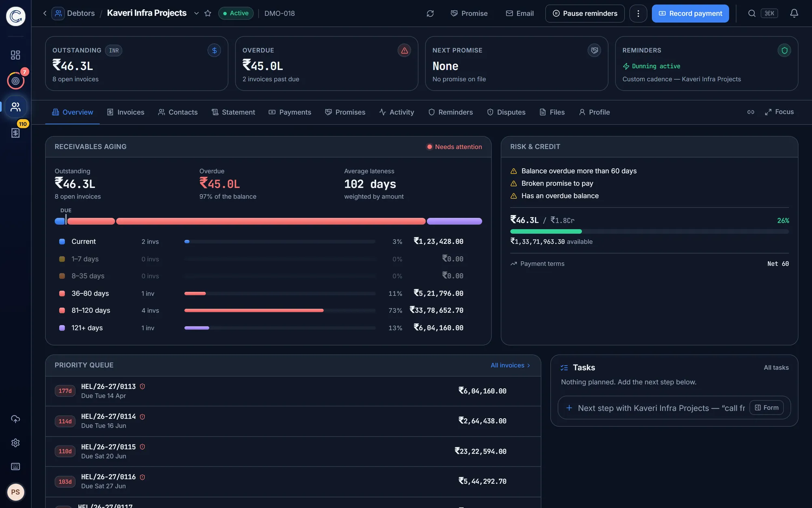
Task: Open the dashboard grid icon in sidebar
Action: click(x=15, y=55)
